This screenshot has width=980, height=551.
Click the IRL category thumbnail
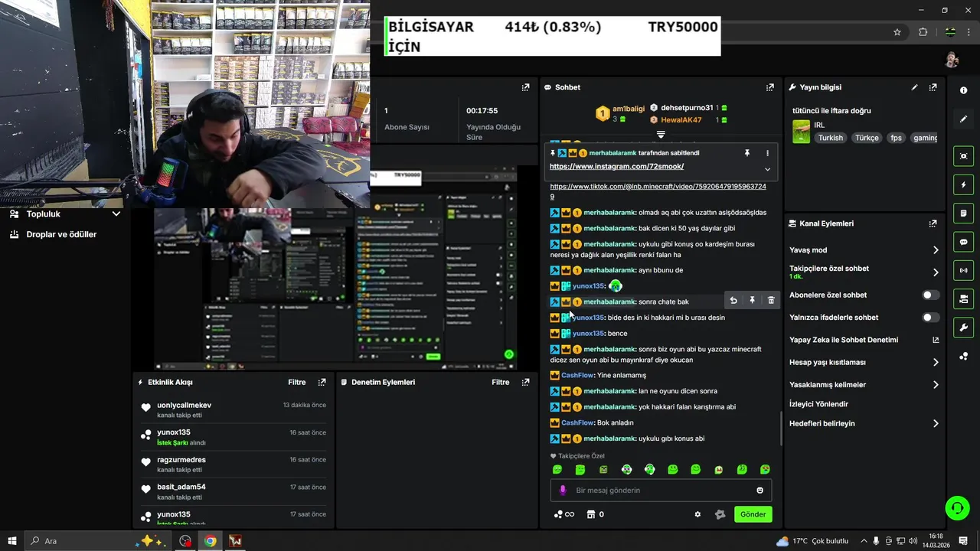point(801,132)
